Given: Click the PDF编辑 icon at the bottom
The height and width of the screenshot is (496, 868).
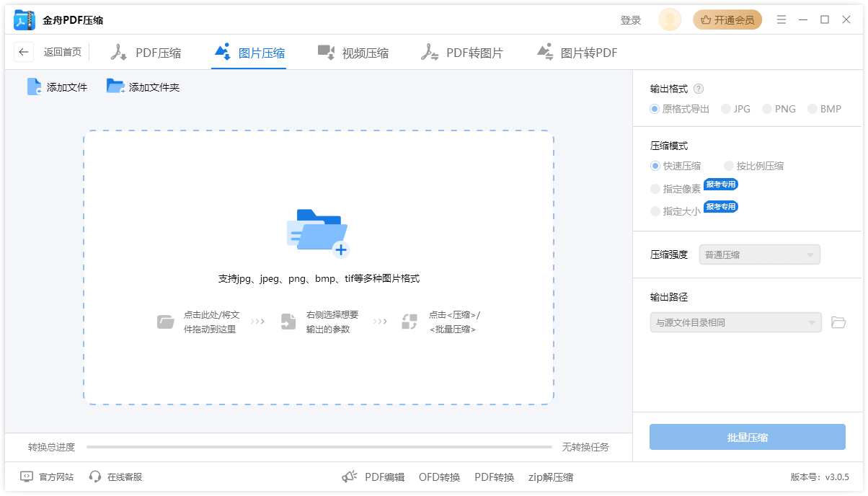Looking at the screenshot, I should [349, 477].
